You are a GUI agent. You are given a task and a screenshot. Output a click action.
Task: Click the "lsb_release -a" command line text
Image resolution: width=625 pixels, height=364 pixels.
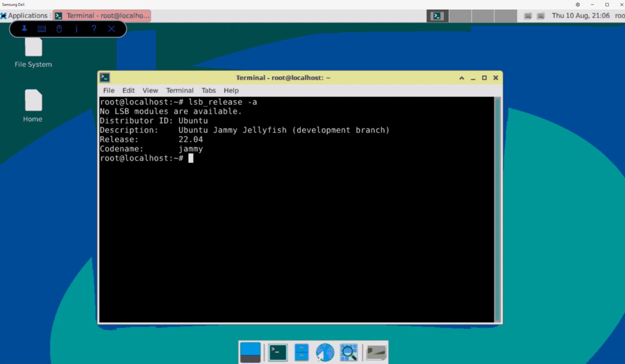[222, 102]
